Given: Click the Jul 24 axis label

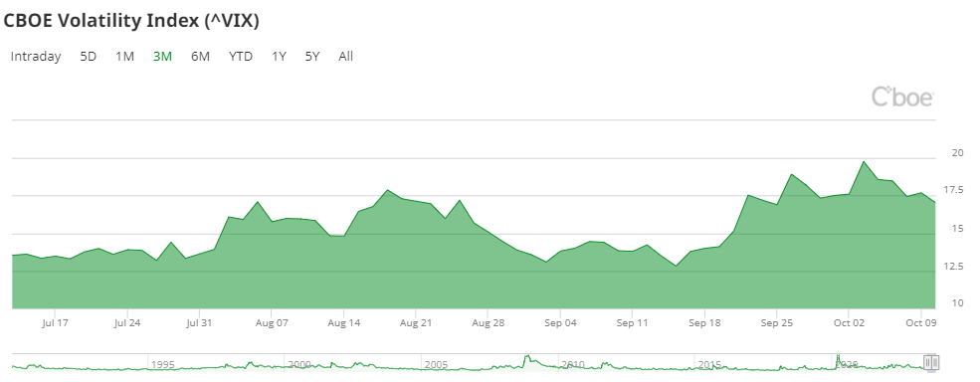Looking at the screenshot, I should (127, 323).
